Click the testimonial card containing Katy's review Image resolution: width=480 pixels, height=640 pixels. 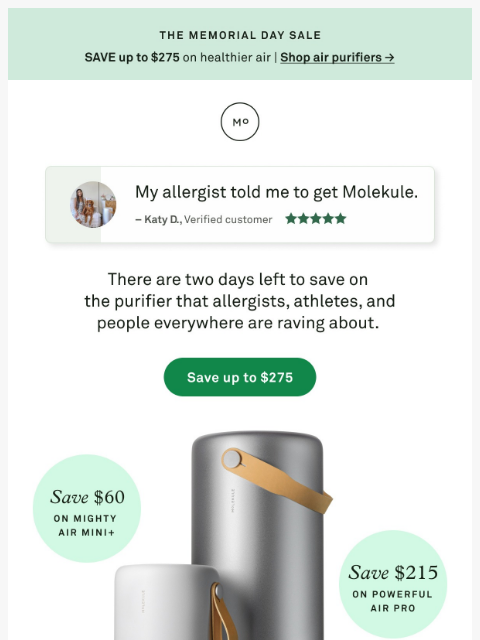(240, 204)
